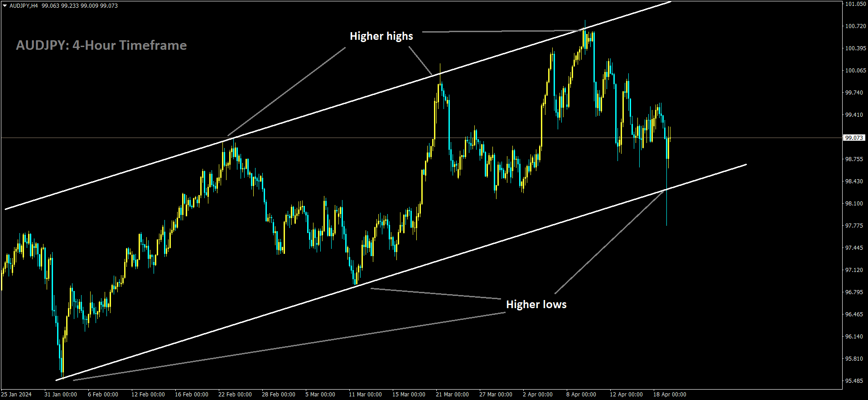Click the OHLC values 99.063 99.233 99.009 99.073
The width and height of the screenshot is (868, 400).
tap(80, 6)
